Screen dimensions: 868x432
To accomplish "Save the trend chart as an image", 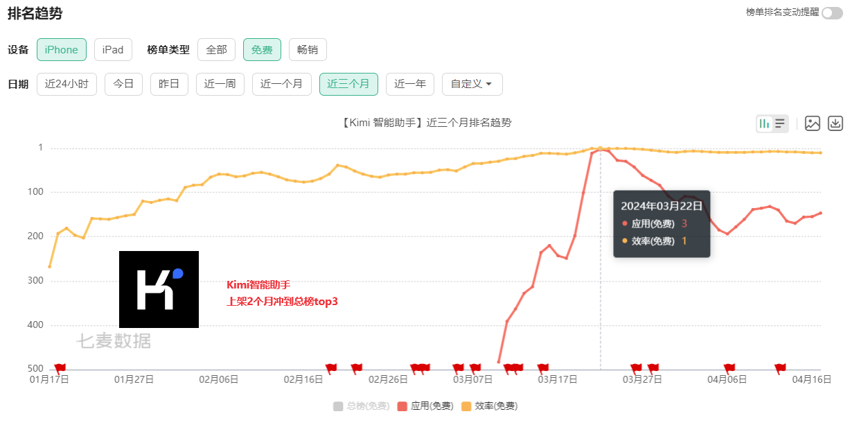I will (813, 123).
